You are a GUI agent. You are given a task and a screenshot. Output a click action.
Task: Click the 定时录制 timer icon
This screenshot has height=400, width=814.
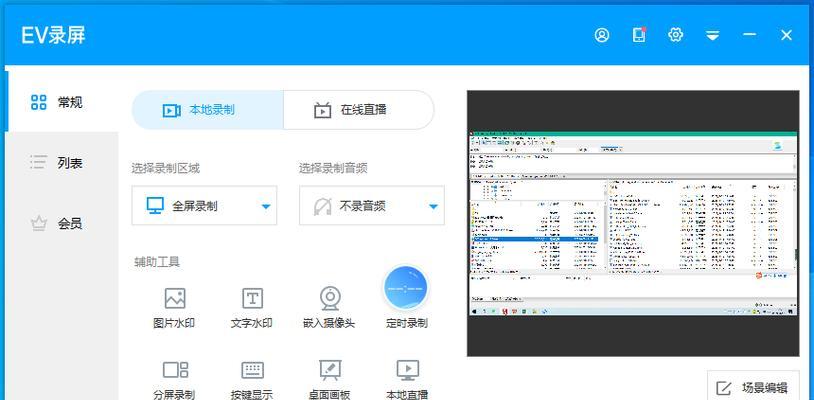point(406,287)
